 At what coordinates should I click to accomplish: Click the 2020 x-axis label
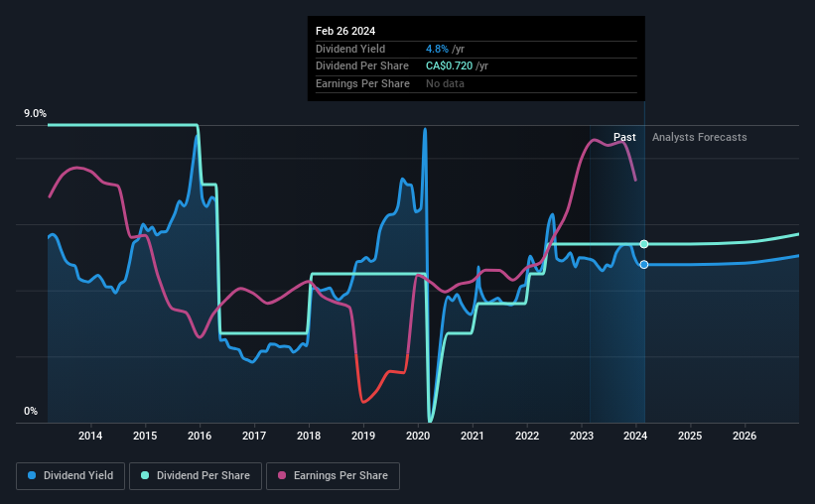(418, 436)
